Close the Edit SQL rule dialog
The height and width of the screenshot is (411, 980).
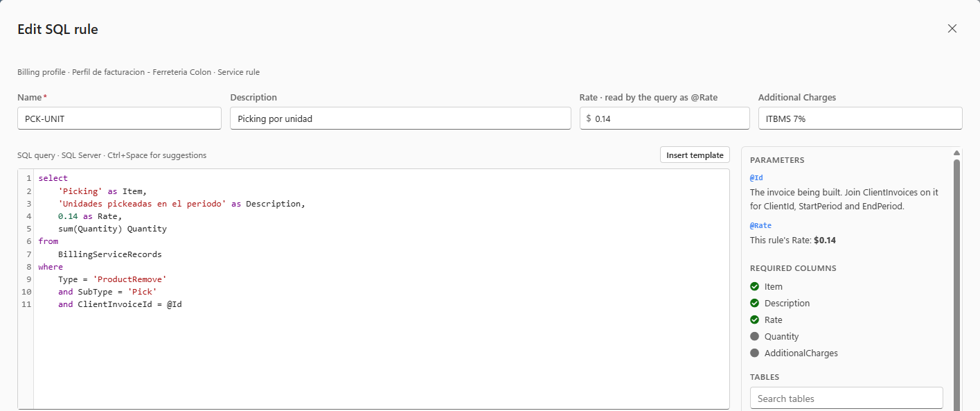(x=952, y=28)
